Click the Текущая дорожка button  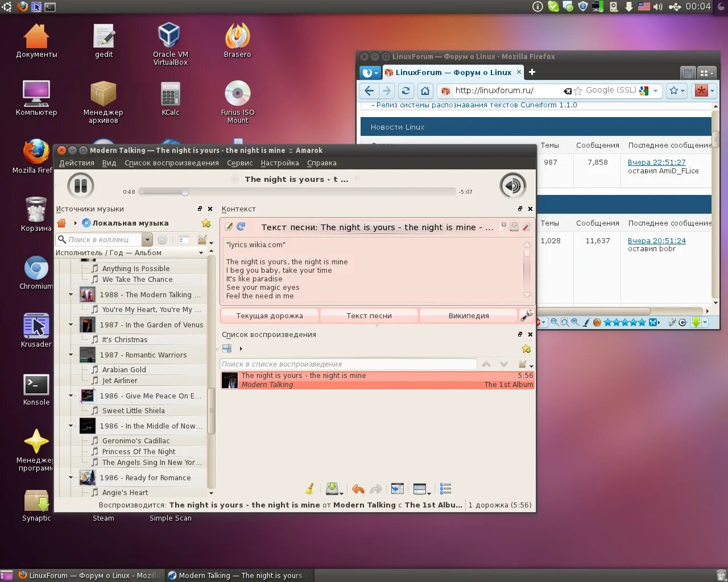coord(270,315)
